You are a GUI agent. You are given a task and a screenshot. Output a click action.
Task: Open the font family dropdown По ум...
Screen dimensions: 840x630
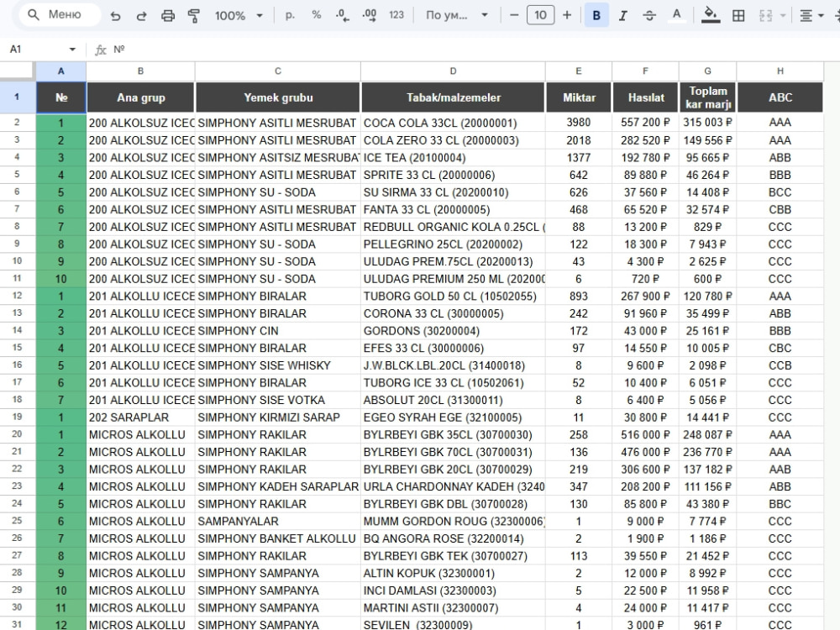[457, 15]
